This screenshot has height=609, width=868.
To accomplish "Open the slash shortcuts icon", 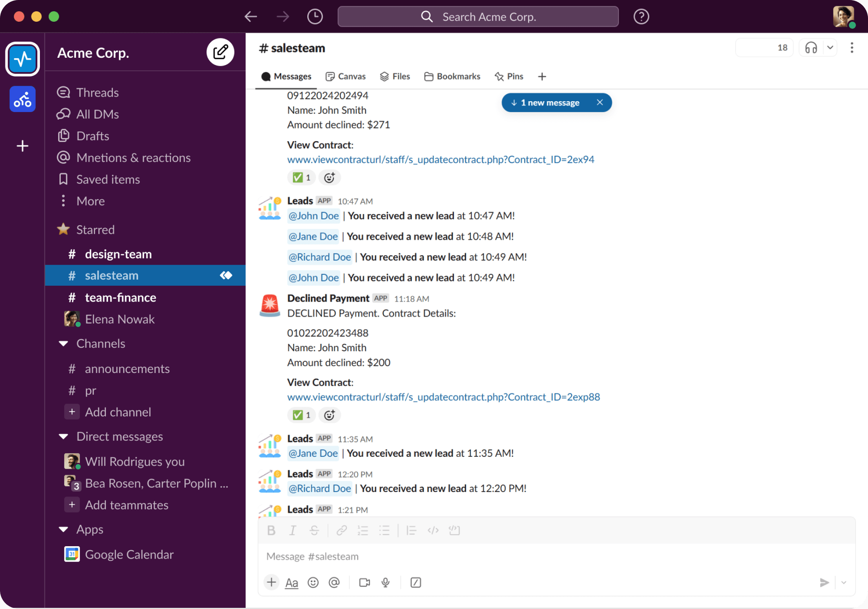I will coord(415,583).
